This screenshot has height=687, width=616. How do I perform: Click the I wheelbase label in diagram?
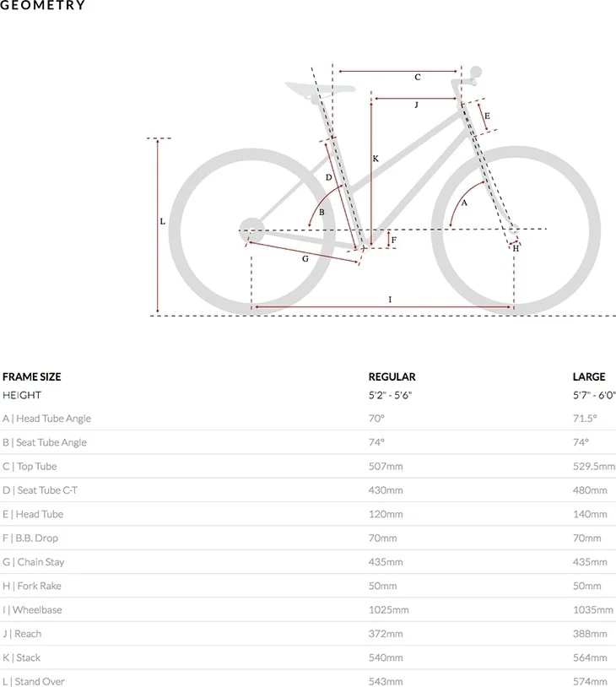390,300
